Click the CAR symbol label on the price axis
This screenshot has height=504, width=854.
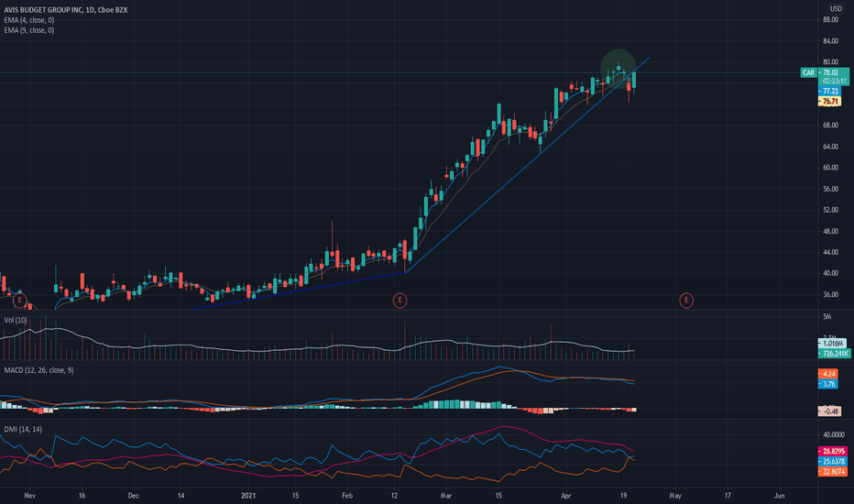808,72
